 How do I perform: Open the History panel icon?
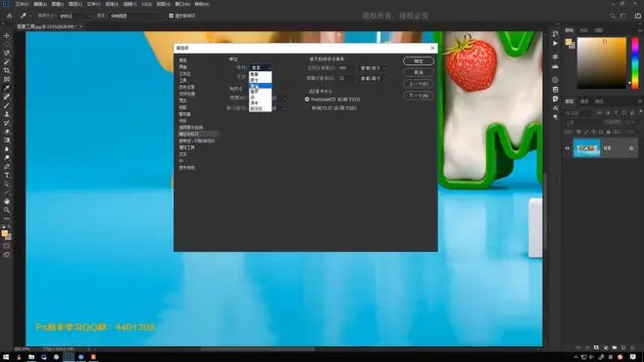click(555, 34)
